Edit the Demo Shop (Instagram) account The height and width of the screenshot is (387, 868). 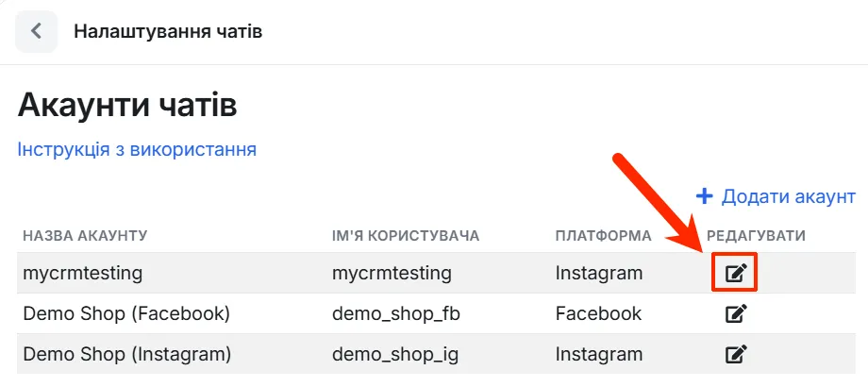coord(736,354)
